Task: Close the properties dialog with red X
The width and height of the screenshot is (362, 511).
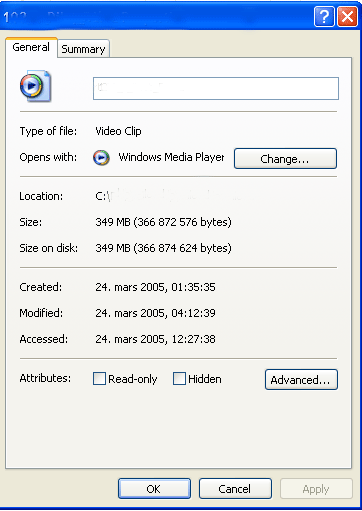Action: click(347, 16)
